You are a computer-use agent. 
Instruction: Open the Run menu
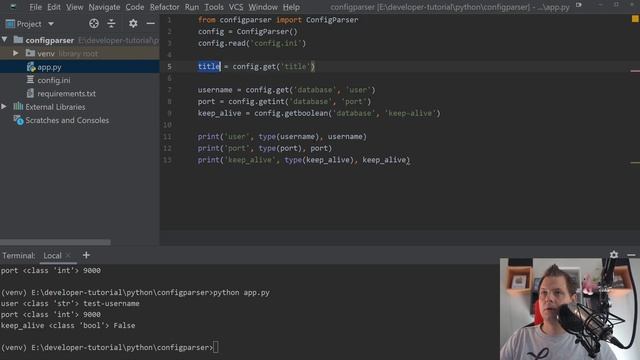(x=192, y=7)
